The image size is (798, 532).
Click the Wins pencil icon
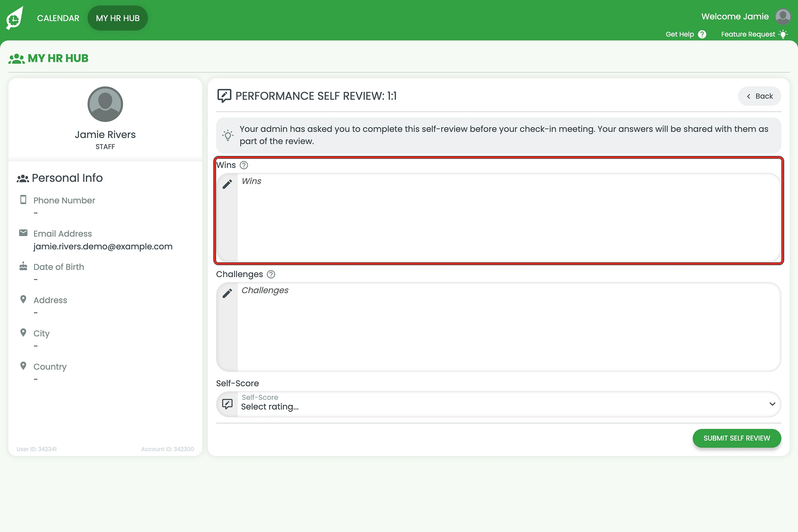pos(227,184)
